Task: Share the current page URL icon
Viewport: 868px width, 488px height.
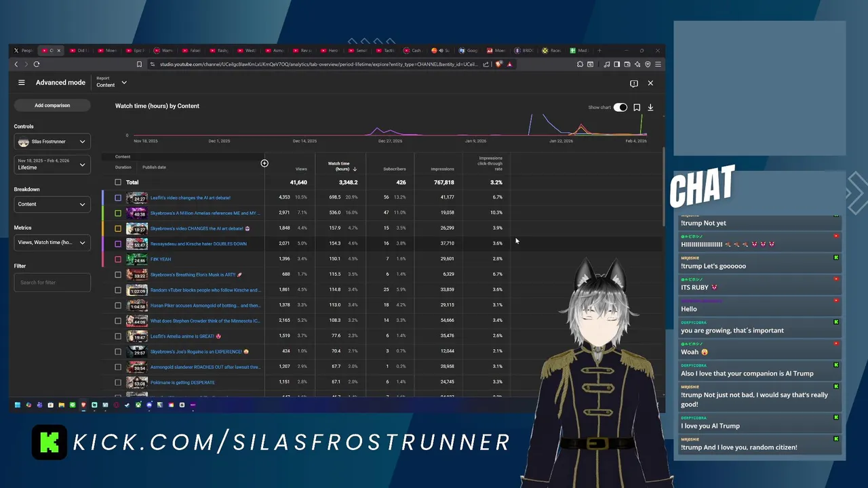Action: [x=486, y=64]
